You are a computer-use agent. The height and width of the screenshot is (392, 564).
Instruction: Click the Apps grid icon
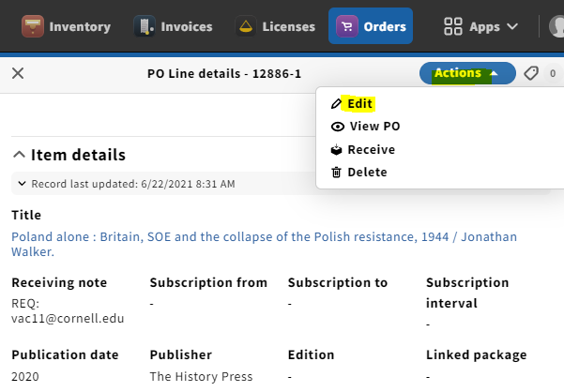453,26
